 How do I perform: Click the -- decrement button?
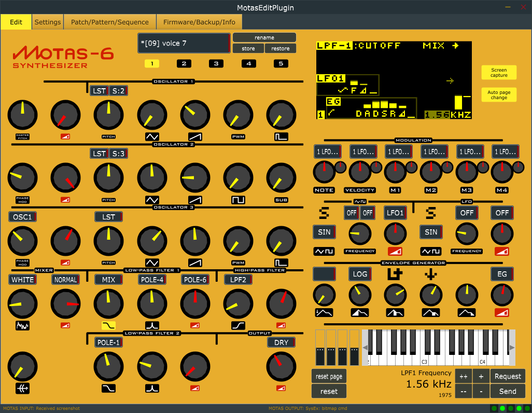[x=464, y=391]
